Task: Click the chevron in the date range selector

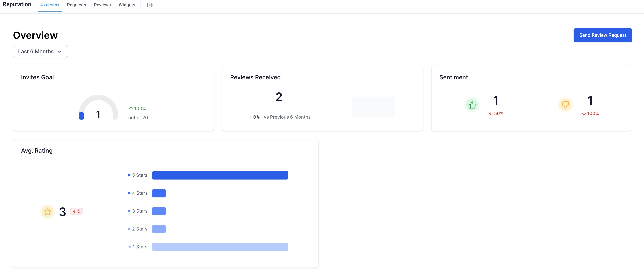Action: 60,51
